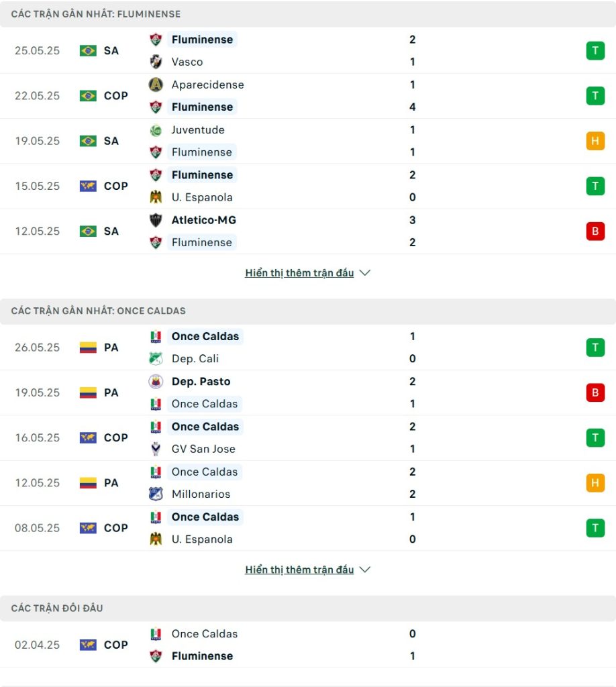
Task: Open the GV San Jose crest
Action: point(156,449)
